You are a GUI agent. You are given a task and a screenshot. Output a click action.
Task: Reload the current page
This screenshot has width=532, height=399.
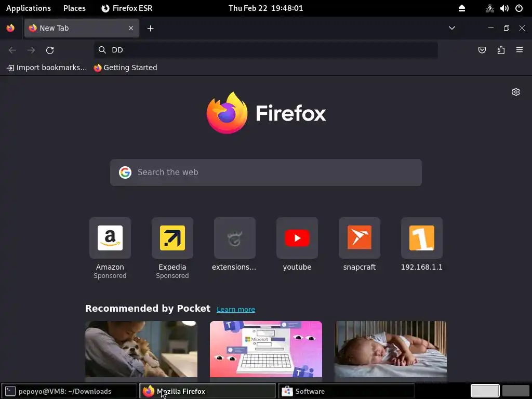[x=50, y=50]
